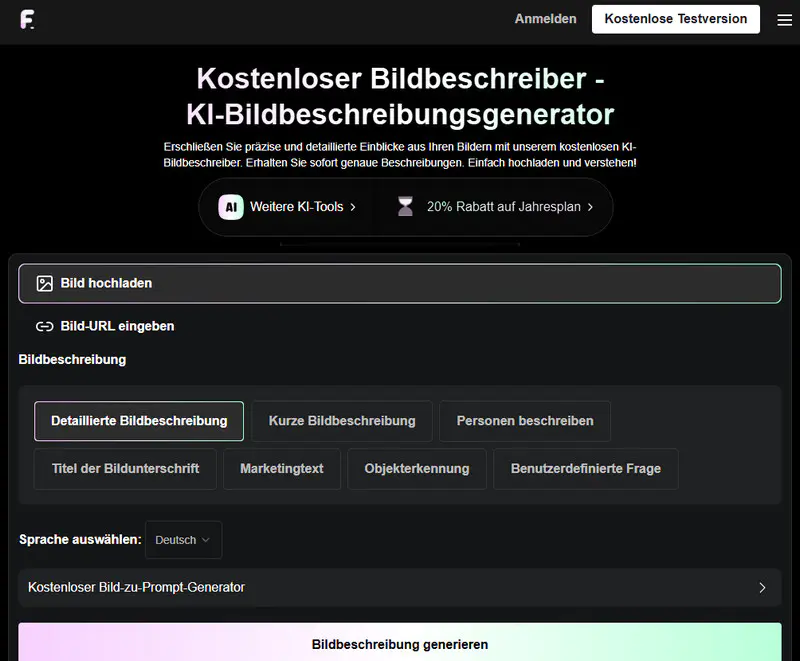800x661 pixels.
Task: Select the Personen beschreiben mode
Action: [x=524, y=421]
